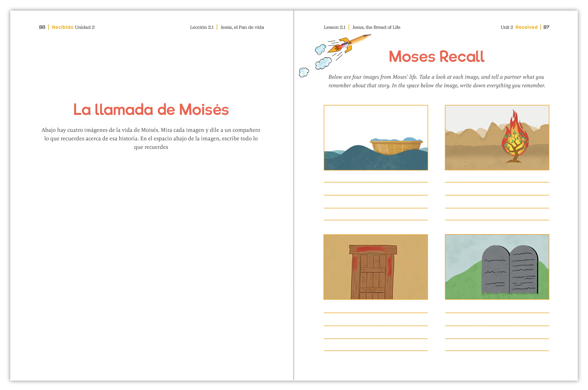Viewport: 588px width, 390px height.
Task: Click the burning bush image
Action: (497, 138)
